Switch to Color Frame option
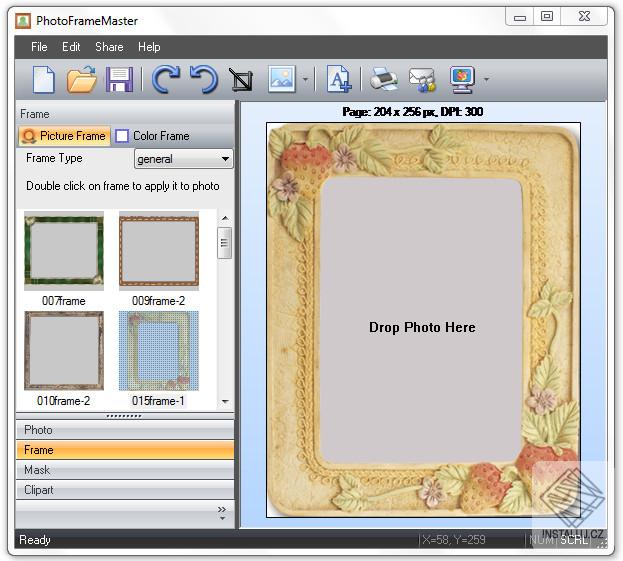The width and height of the screenshot is (623, 561). click(x=153, y=136)
